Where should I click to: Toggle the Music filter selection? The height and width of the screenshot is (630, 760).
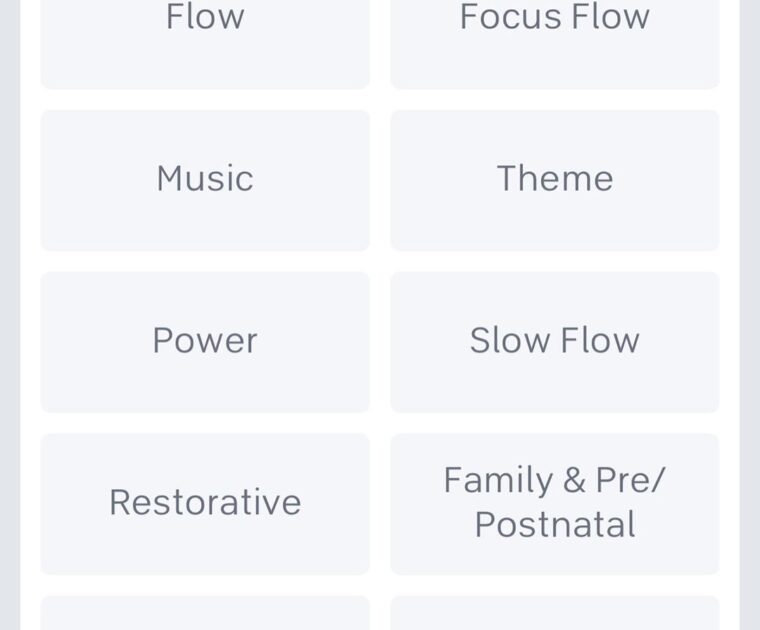click(205, 180)
